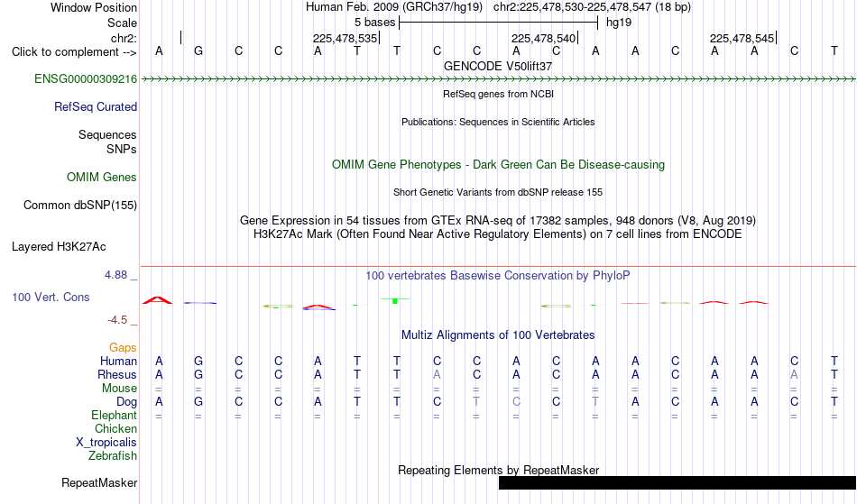857x504 pixels.
Task: Click the G base in the Human alignment row
Action: click(x=198, y=361)
